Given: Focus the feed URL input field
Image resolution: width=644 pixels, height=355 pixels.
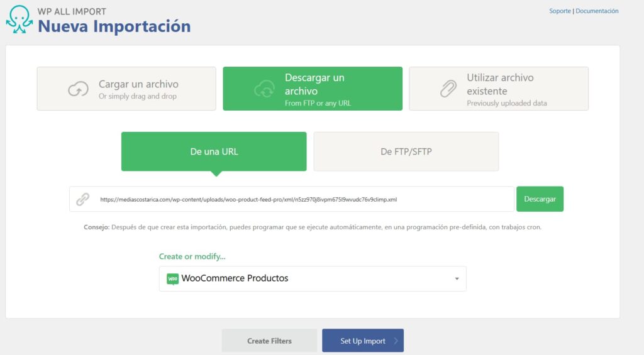Looking at the screenshot, I should coord(302,199).
